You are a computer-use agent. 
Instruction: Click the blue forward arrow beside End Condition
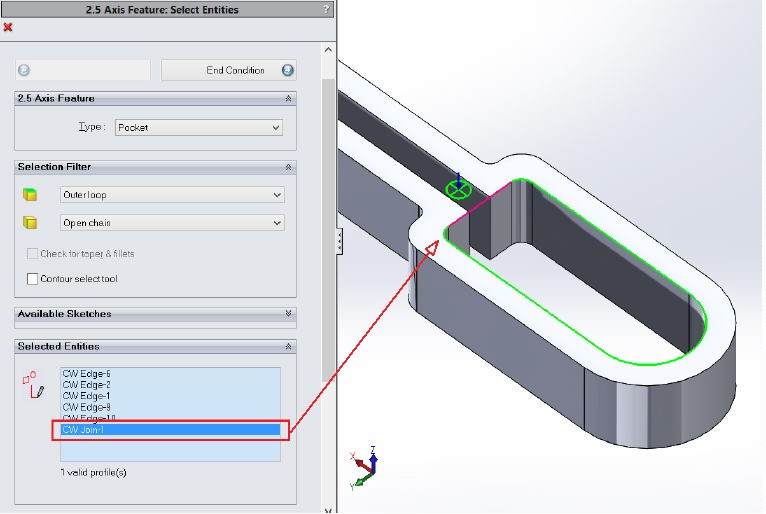coord(288,70)
